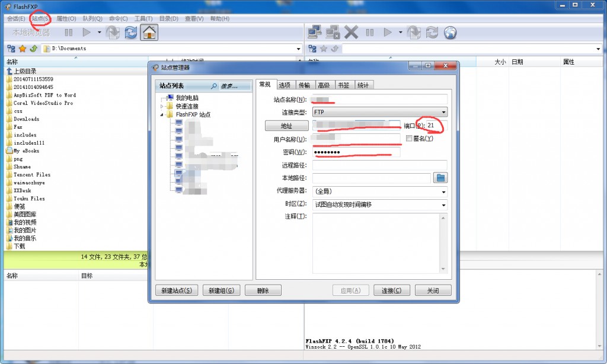607x364 pixels.
Task: Click the 连接(C) button
Action: (x=392, y=290)
